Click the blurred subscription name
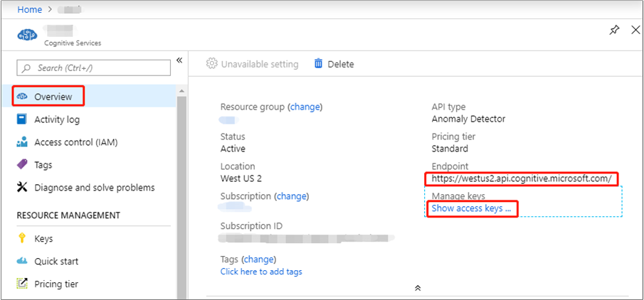Image resolution: width=644 pixels, height=300 pixels. point(236,208)
